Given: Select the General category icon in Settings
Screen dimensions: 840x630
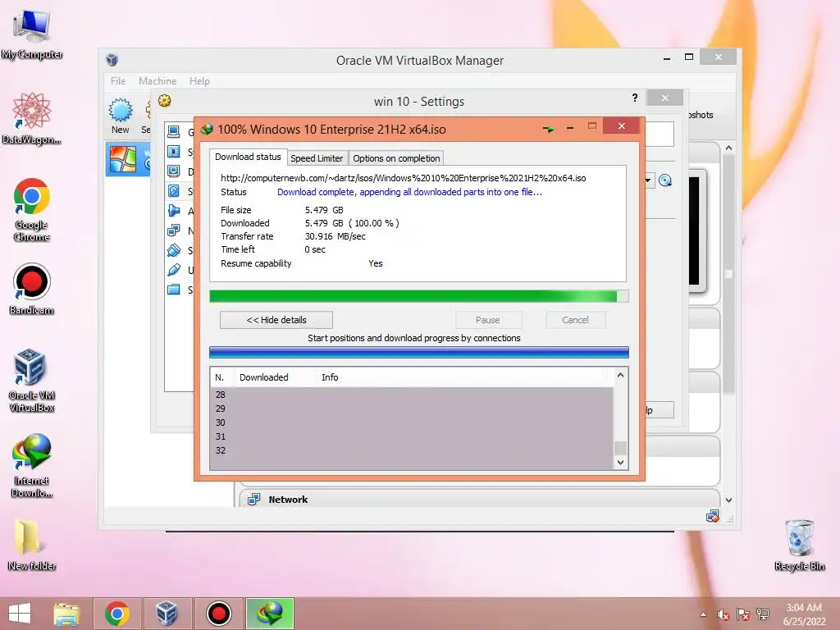Looking at the screenshot, I should pyautogui.click(x=174, y=132).
